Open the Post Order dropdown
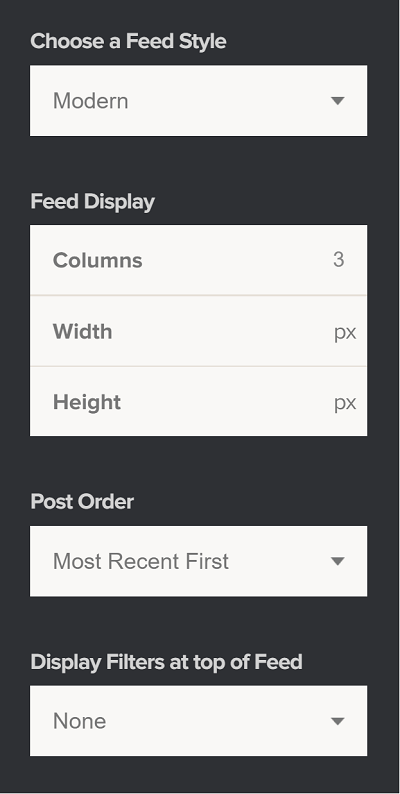Image resolution: width=400 pixels, height=794 pixels. (198, 561)
